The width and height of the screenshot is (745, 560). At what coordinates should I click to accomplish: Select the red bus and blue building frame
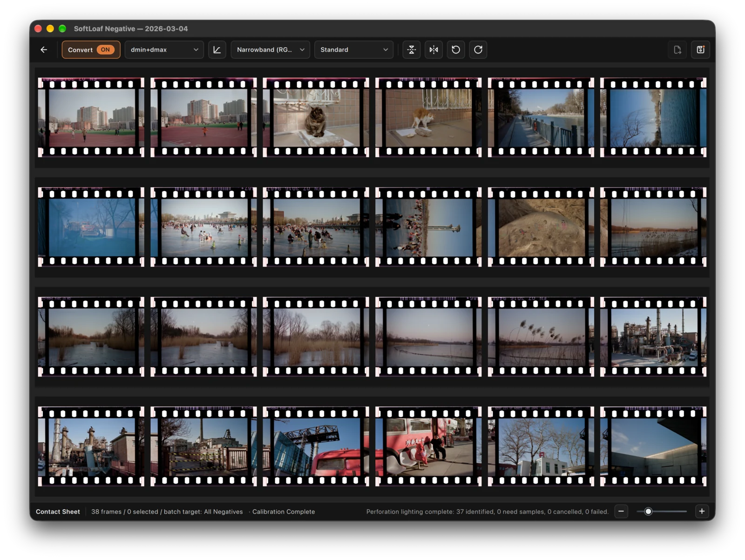316,446
